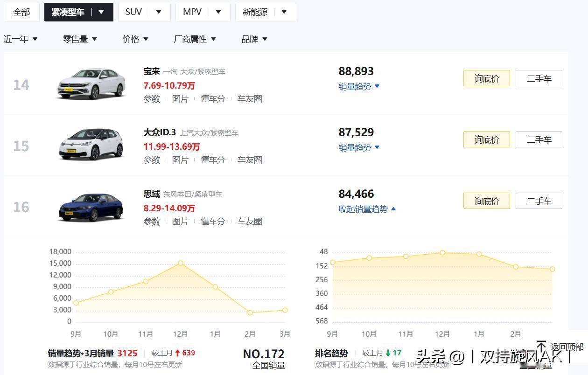
Task: Expand the SUV dropdown arrow
Action: click(x=159, y=12)
